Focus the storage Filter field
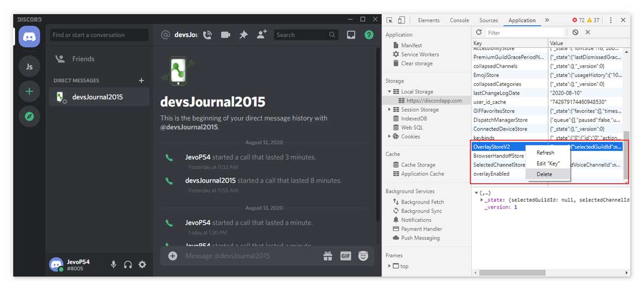The image size is (644, 288). 525,33
